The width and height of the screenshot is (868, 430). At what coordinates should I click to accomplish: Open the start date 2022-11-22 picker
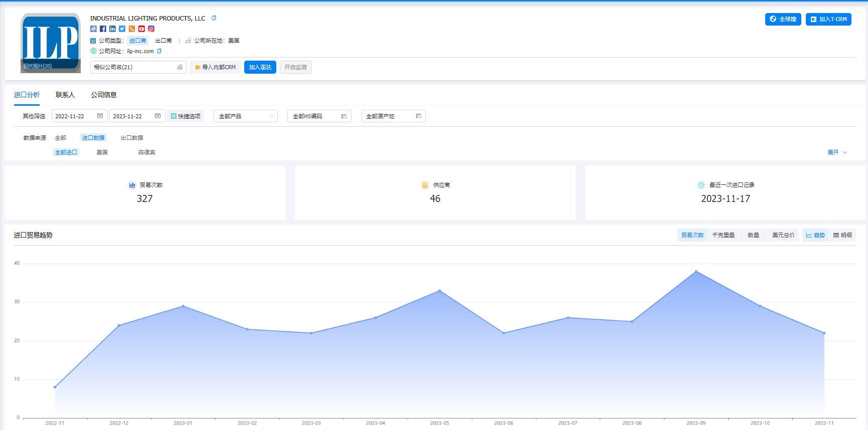[x=80, y=116]
